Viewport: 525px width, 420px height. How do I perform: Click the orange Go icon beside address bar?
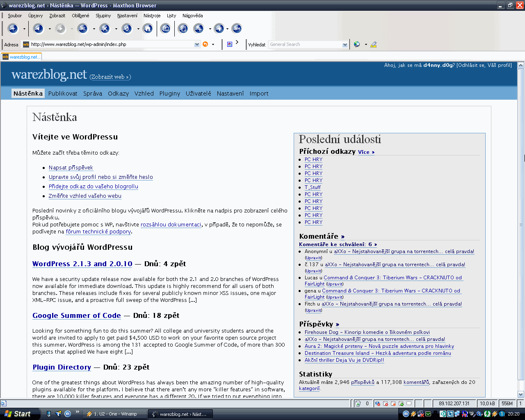tap(205, 44)
